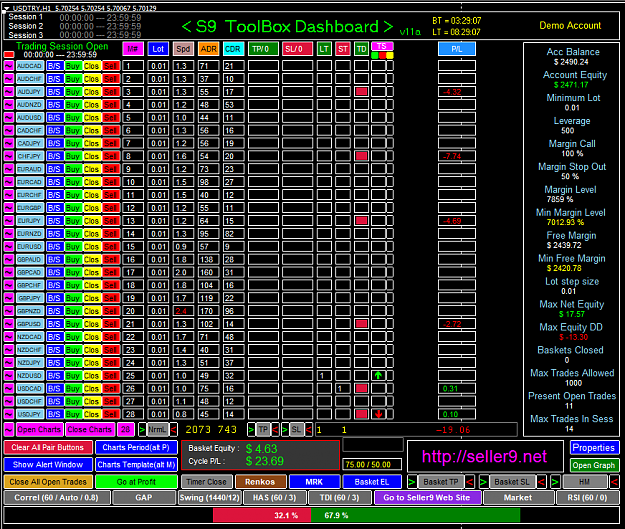Click the Show Alert Window button
This screenshot has width=625, height=529.
[48, 465]
